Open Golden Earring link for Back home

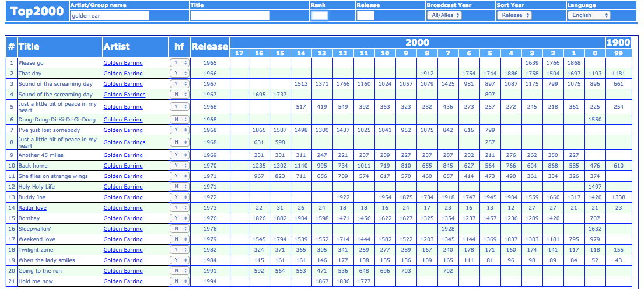[x=123, y=166]
